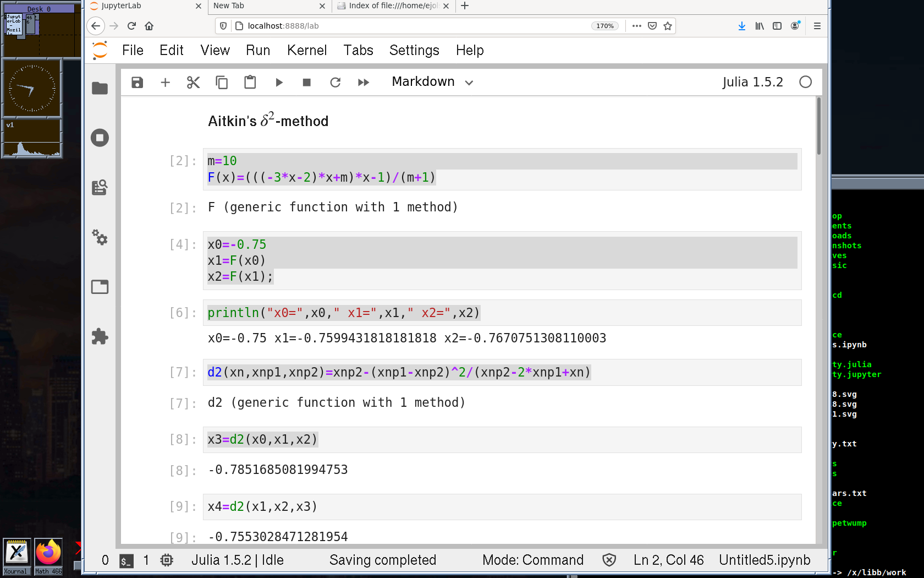Cut the selected cell with scissors icon
This screenshot has height=578, width=924.
click(x=193, y=83)
